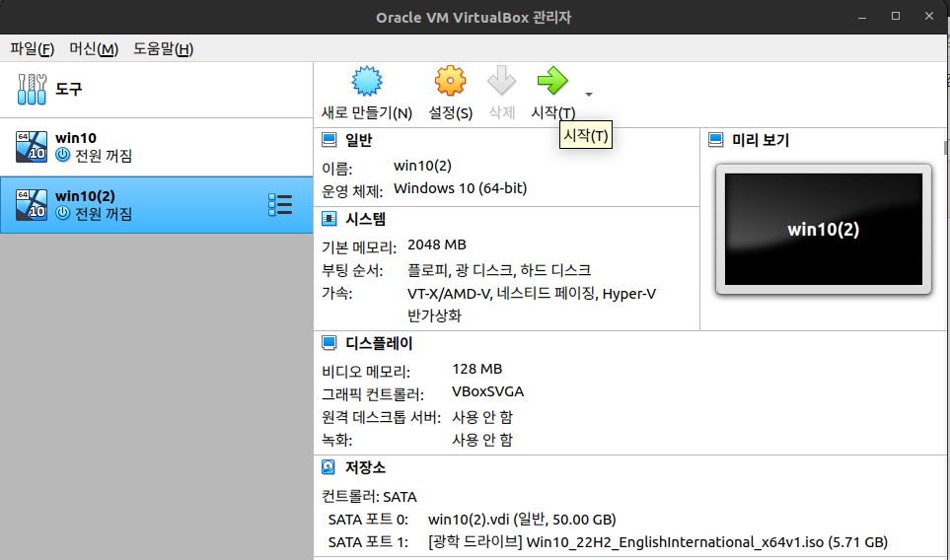The image size is (950, 560).
Task: Click the New (새로 만들기) toolbar icon
Action: pyautogui.click(x=367, y=81)
